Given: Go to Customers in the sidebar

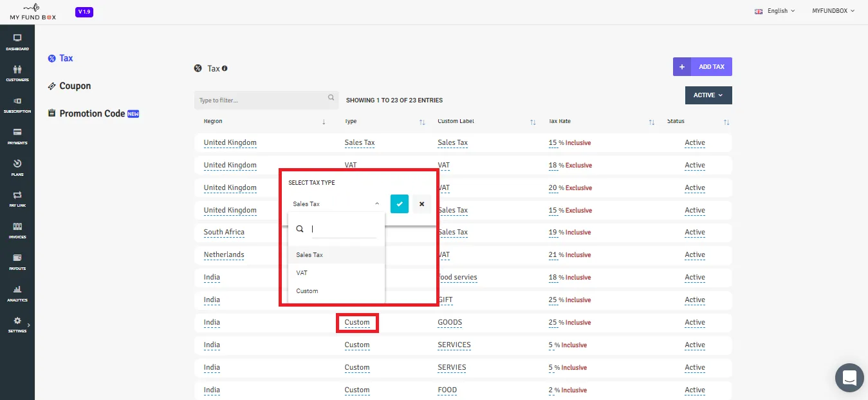Looking at the screenshot, I should (17, 73).
